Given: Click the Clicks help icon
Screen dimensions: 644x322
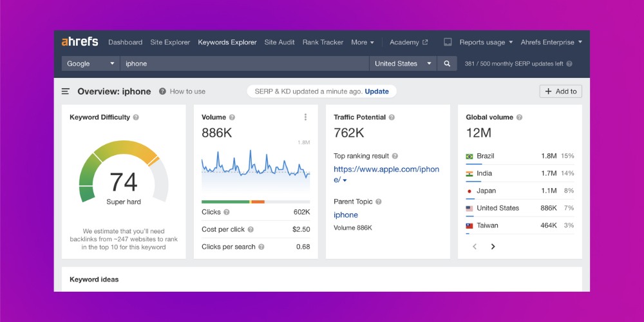Looking at the screenshot, I should [226, 212].
